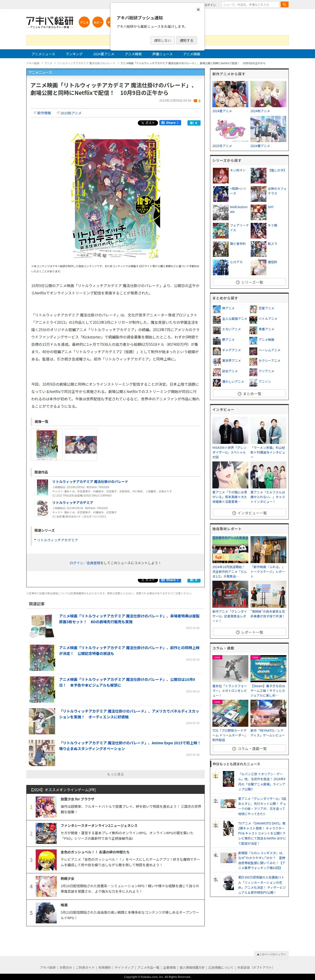Open the 2015秋アニメ tag link

coord(70,113)
